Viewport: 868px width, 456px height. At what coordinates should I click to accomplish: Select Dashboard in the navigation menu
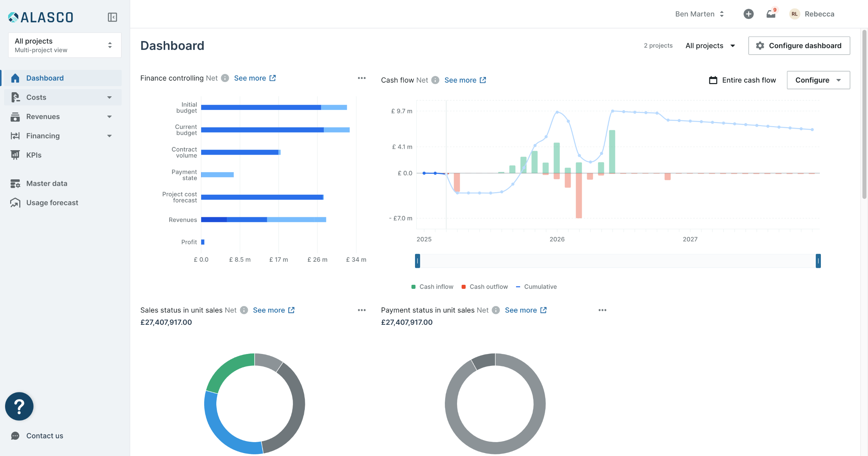point(45,78)
